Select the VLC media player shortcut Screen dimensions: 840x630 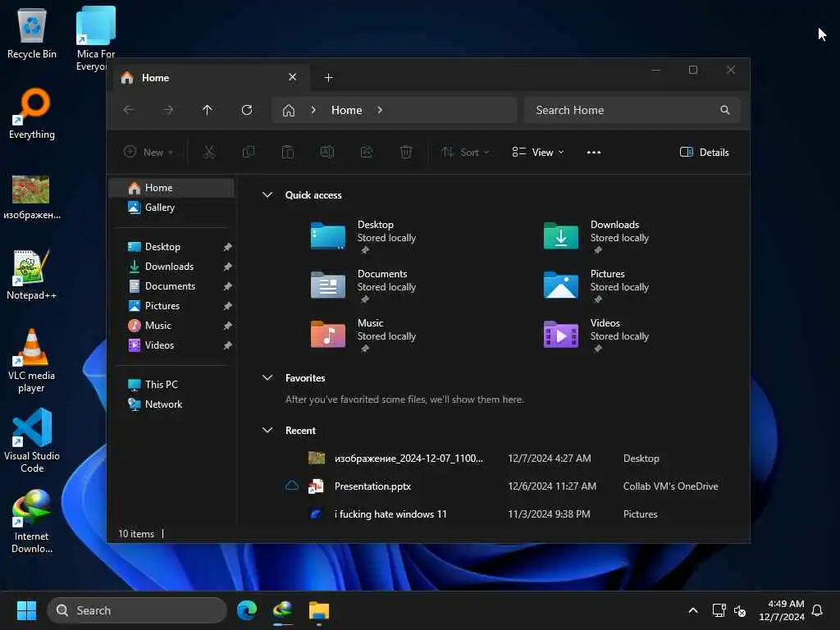(x=32, y=360)
